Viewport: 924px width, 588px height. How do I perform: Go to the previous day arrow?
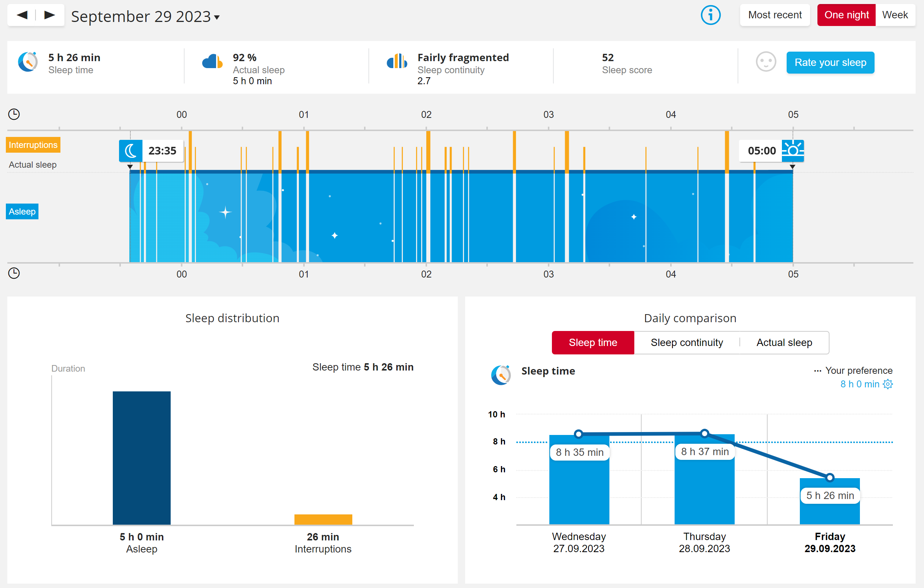pyautogui.click(x=22, y=15)
